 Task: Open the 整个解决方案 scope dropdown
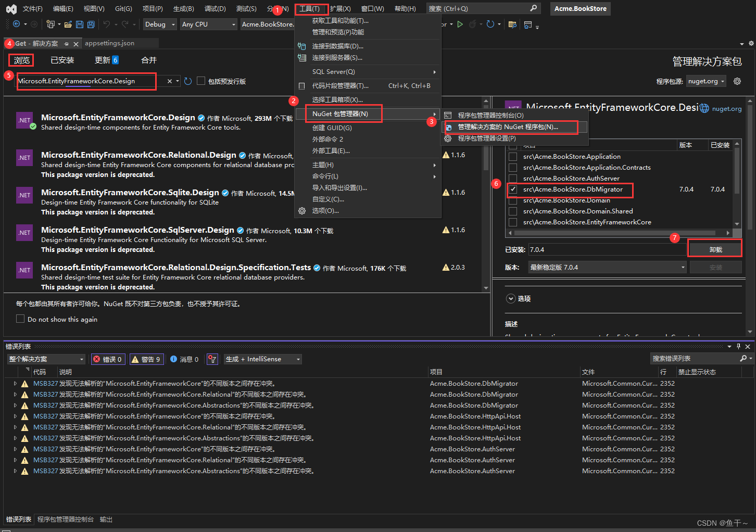click(x=46, y=359)
